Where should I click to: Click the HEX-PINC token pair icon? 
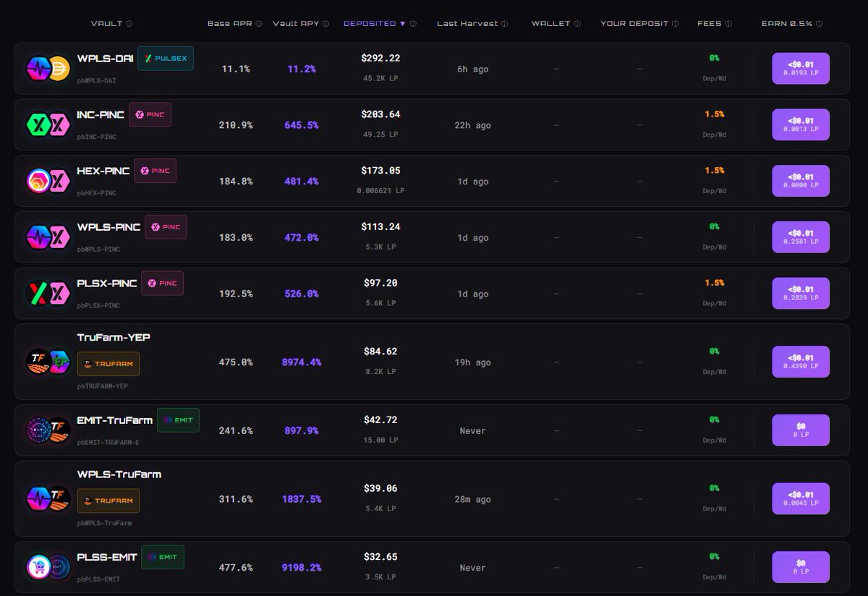[48, 182]
